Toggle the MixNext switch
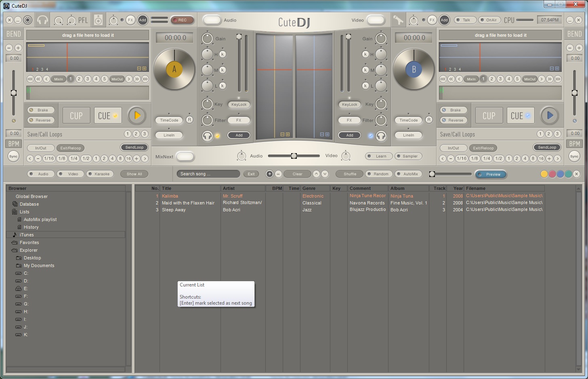This screenshot has height=379, width=588. pos(185,156)
